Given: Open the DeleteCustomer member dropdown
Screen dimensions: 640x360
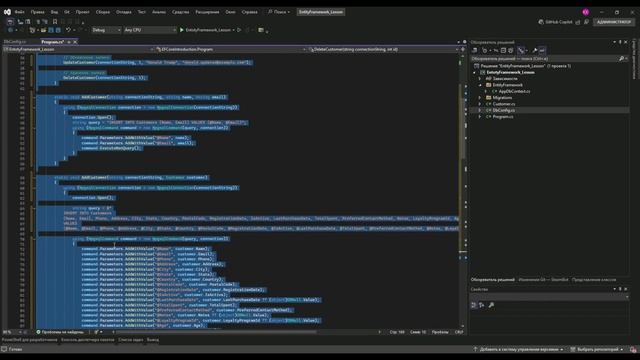Looking at the screenshot, I should click(x=383, y=49).
